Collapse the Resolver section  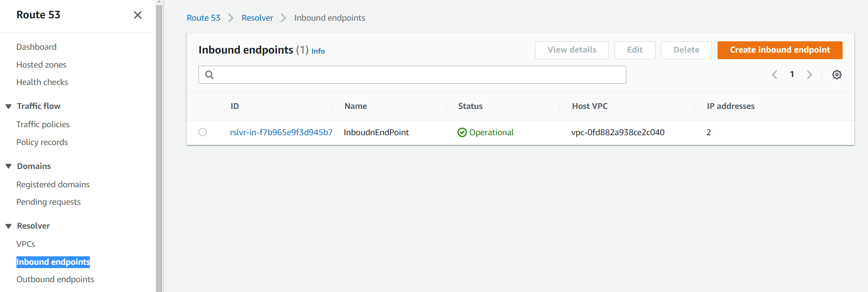(x=8, y=226)
